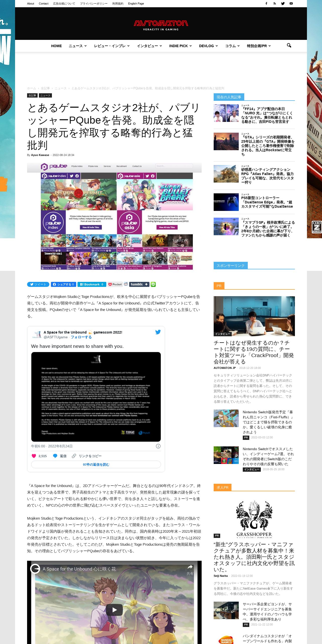Open the PQube website screenshot image
322x644 pixels.
coord(114,216)
